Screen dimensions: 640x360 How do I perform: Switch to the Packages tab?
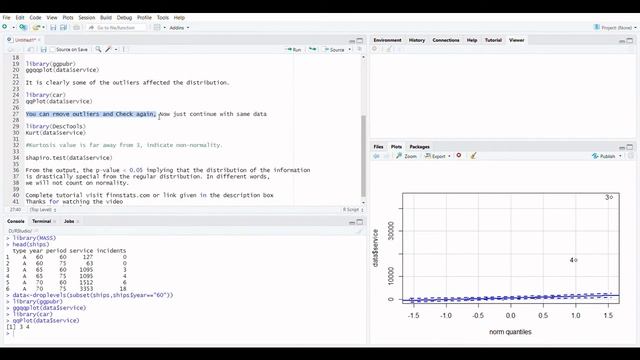pyautogui.click(x=419, y=147)
